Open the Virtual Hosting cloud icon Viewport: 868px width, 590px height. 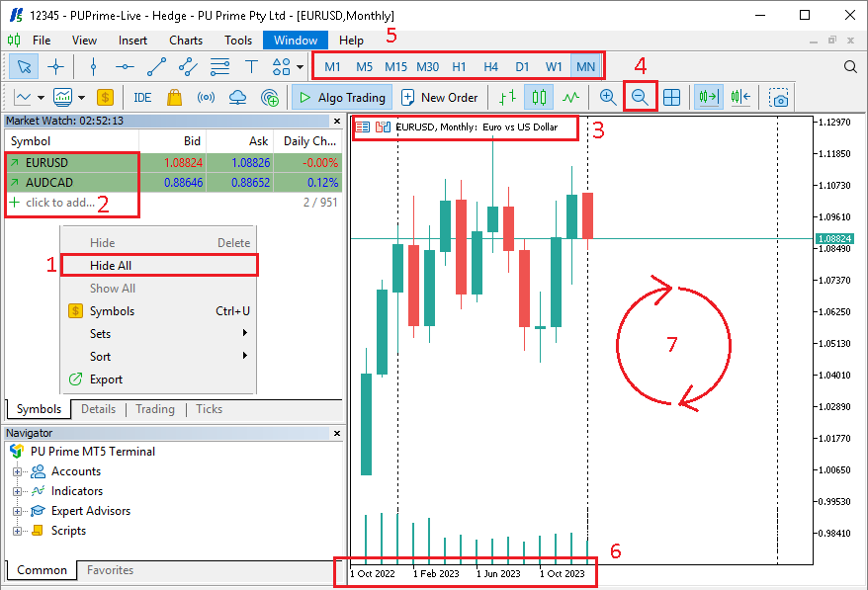(236, 97)
